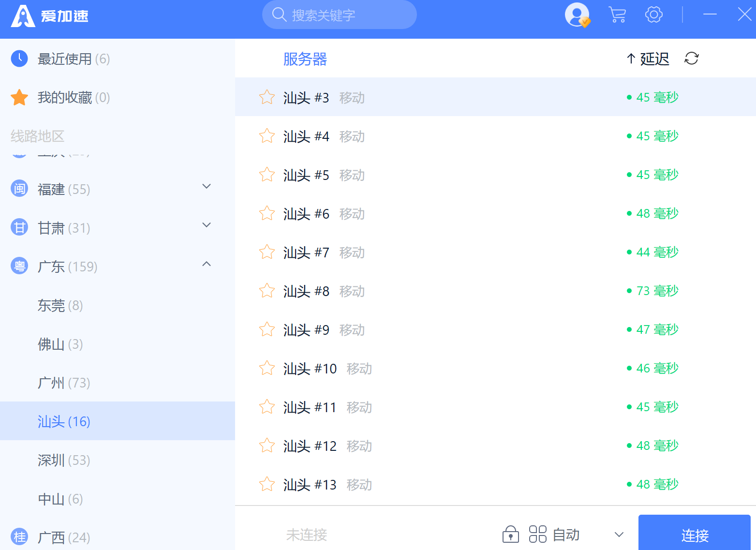Select city 汕头 (16)
This screenshot has width=756, height=550.
click(x=118, y=421)
